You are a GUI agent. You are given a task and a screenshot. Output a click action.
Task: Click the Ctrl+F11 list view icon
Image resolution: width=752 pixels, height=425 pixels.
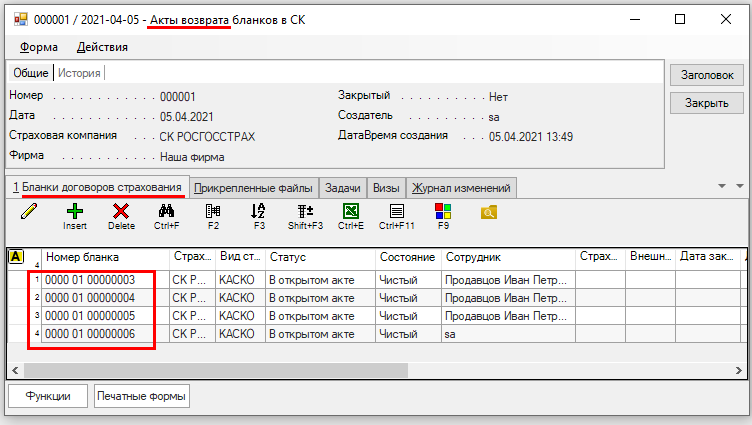pyautogui.click(x=397, y=212)
